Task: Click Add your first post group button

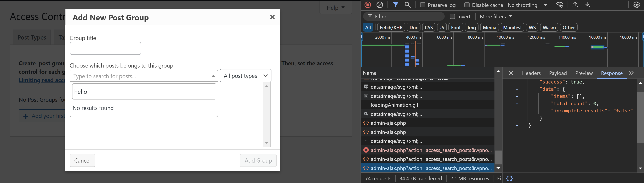Action: (42, 116)
